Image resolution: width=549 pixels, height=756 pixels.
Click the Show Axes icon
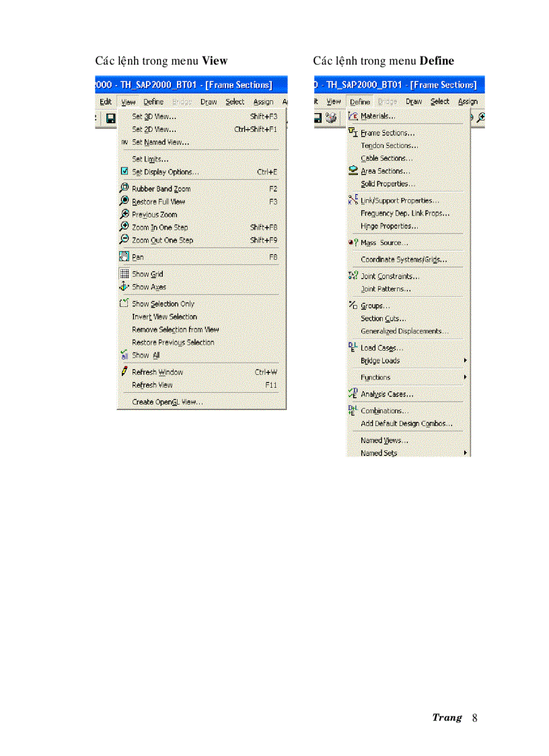[x=124, y=287]
